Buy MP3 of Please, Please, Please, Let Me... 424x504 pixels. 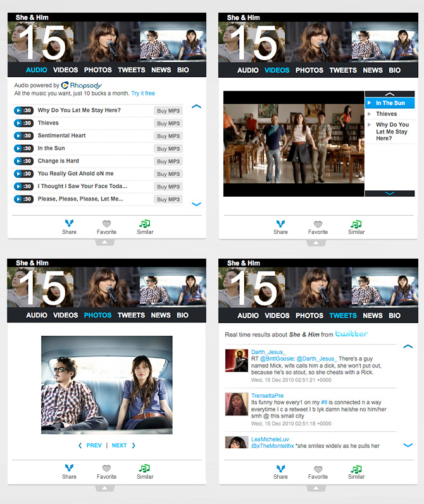pyautogui.click(x=168, y=199)
